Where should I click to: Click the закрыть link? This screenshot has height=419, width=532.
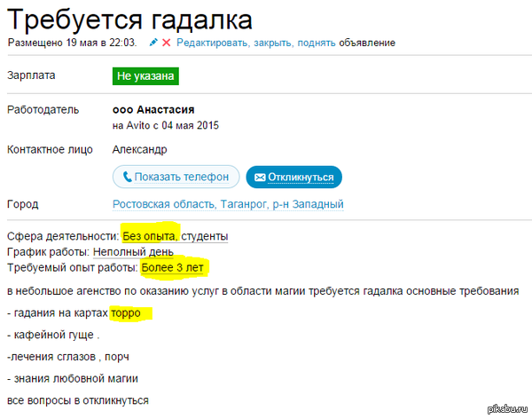click(273, 43)
